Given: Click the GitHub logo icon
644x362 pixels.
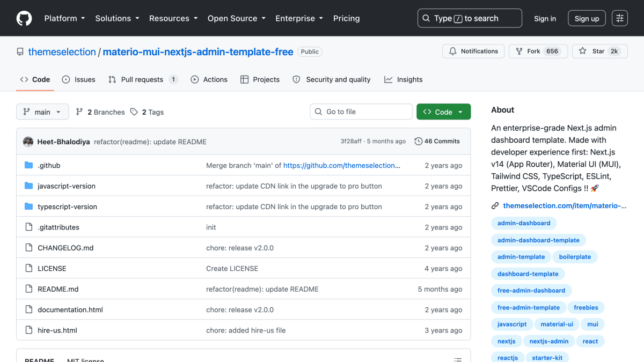Looking at the screenshot, I should click(x=24, y=18).
